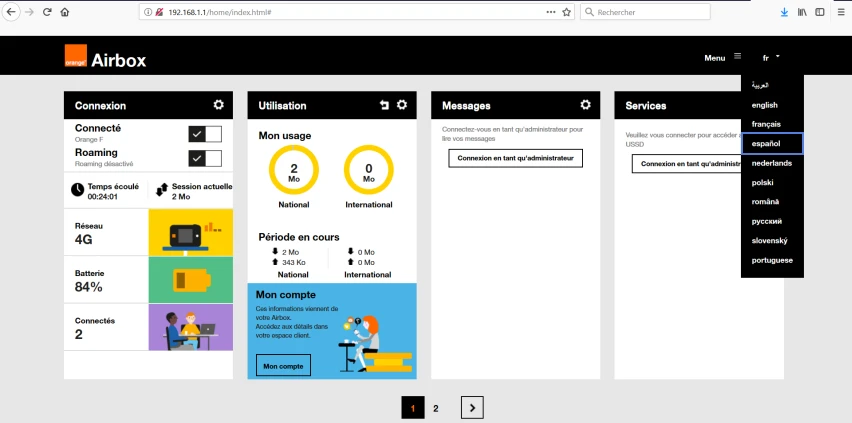Click the address bar URL field

(355, 12)
